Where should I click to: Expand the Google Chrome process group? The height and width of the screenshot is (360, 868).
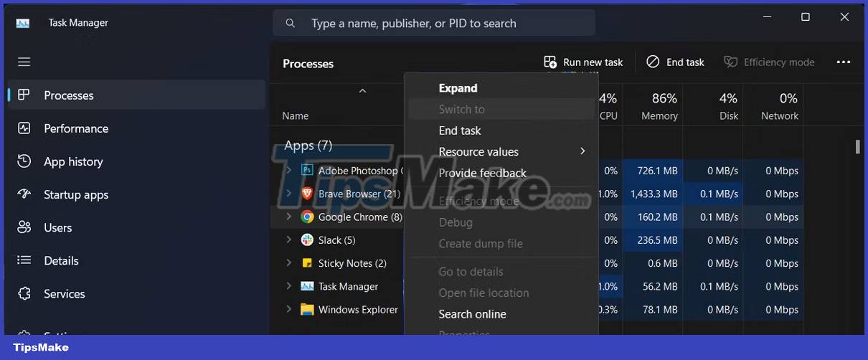pyautogui.click(x=288, y=217)
